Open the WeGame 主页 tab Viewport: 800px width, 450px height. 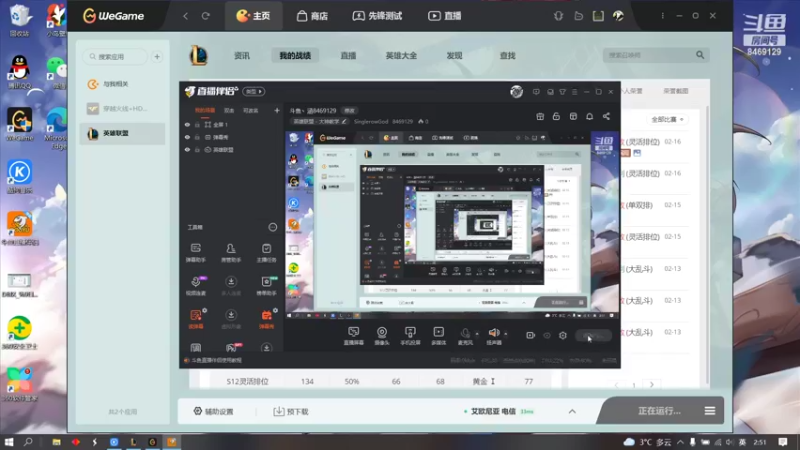[x=253, y=16]
